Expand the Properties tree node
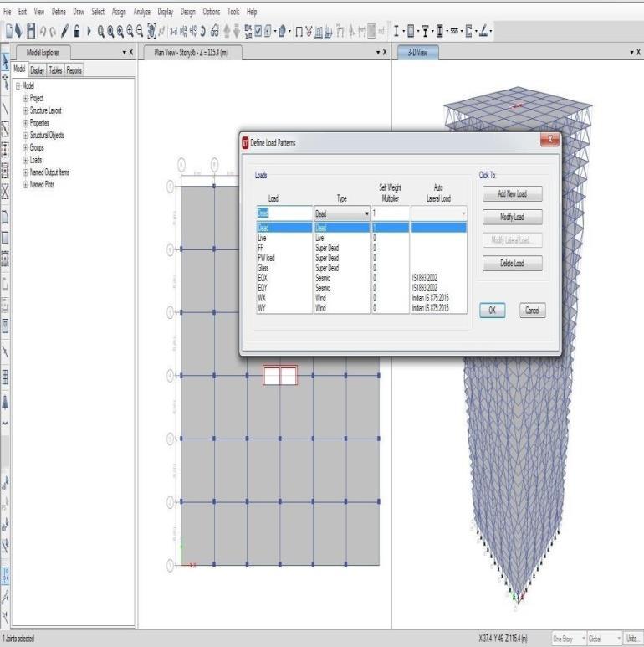This screenshot has height=647, width=644. click(26, 123)
